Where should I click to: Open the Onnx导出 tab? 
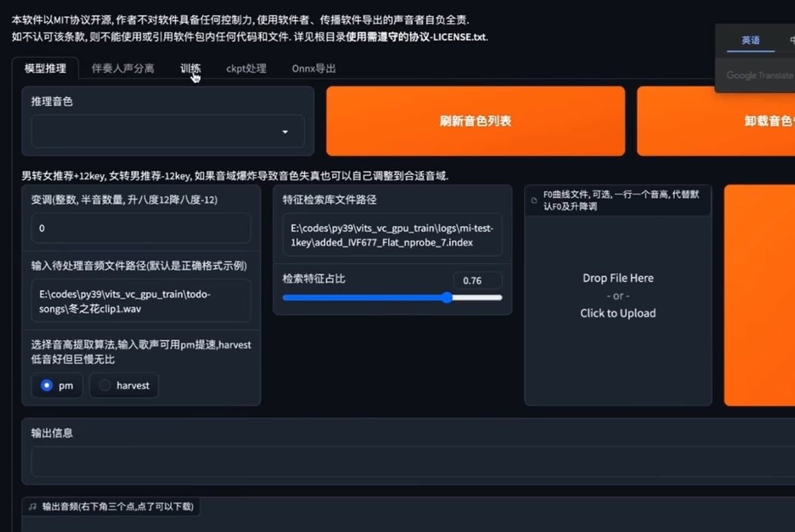pos(313,68)
